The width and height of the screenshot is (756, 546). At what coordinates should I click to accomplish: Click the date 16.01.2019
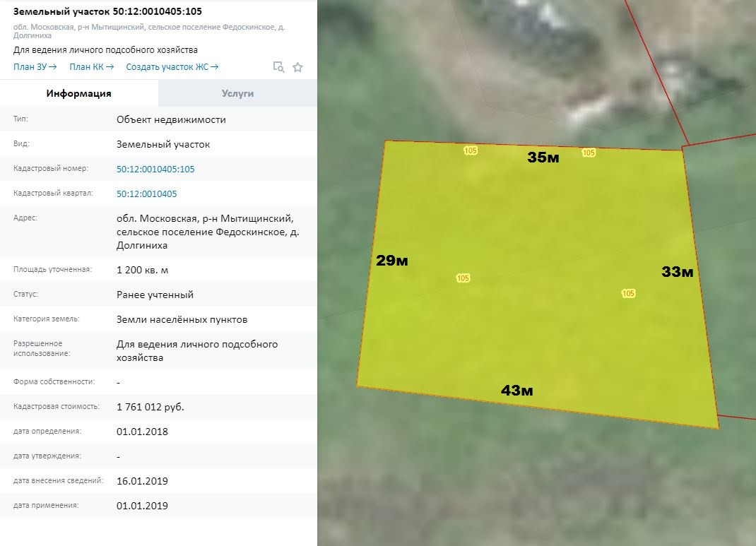(142, 481)
